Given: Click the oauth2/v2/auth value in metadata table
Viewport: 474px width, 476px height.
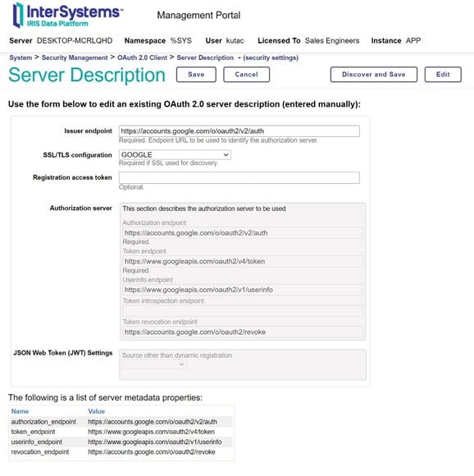Looking at the screenshot, I should click(x=153, y=422).
